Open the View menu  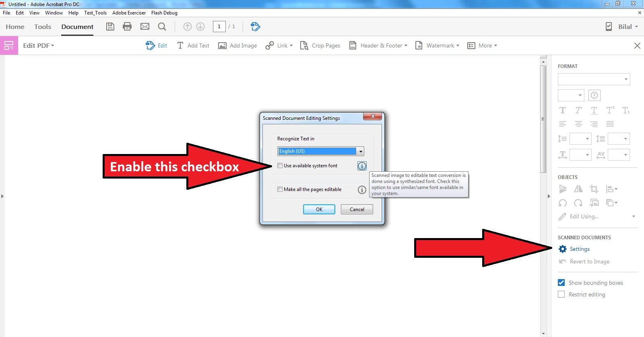click(34, 13)
